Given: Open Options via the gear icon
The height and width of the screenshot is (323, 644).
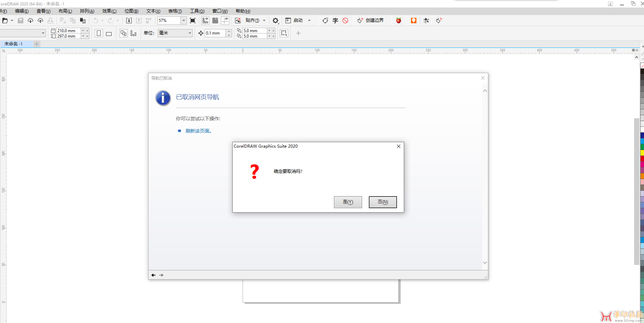Looking at the screenshot, I should (x=275, y=21).
